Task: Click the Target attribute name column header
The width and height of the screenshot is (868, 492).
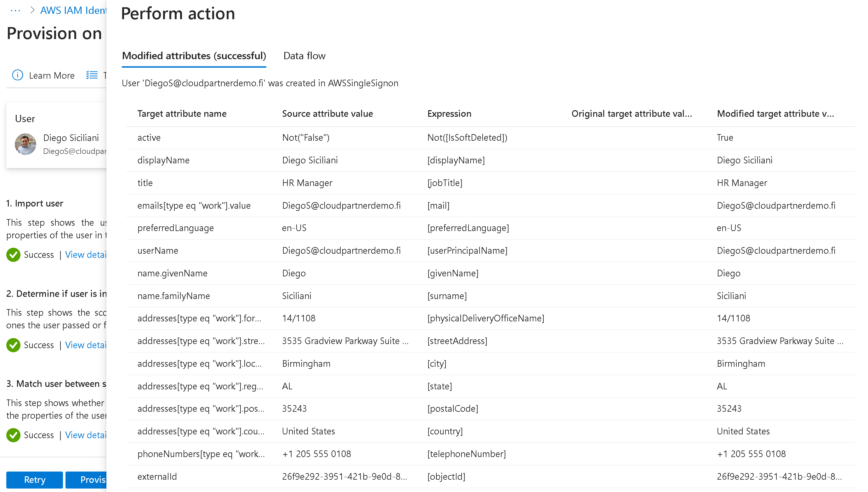Action: click(182, 114)
